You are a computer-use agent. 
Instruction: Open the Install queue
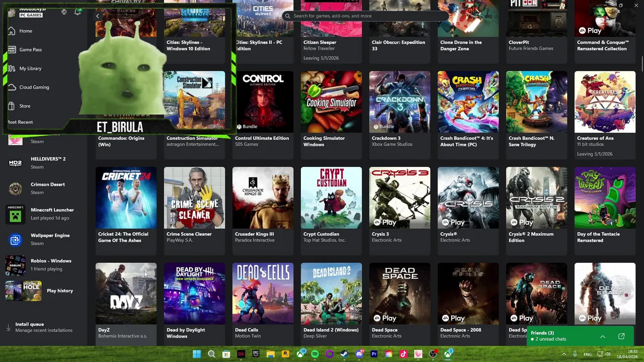click(44, 327)
